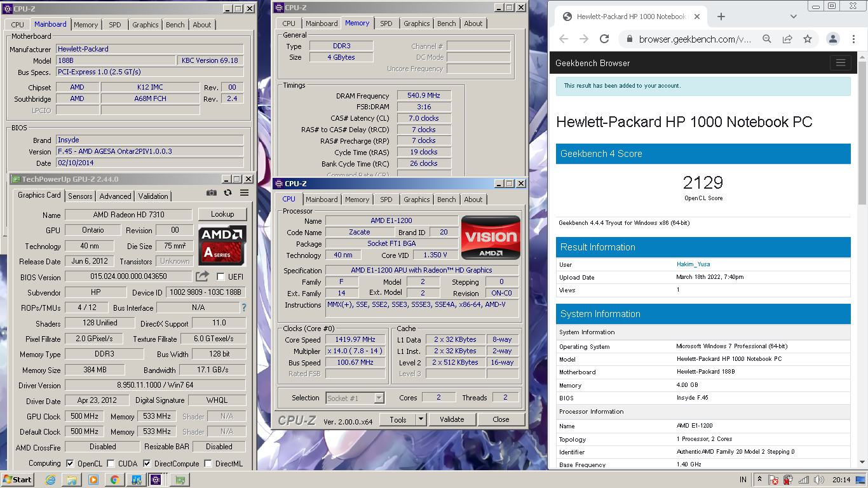Screen dimensions: 868x488
Task: Close the Hewlett-Packard HP 1000 Notebook tab
Action: pos(696,17)
